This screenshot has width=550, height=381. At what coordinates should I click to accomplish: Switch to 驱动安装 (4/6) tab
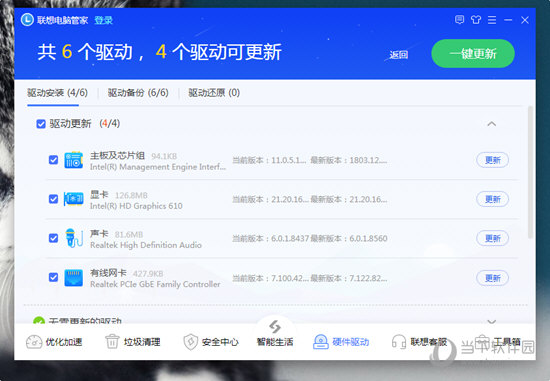click(57, 93)
